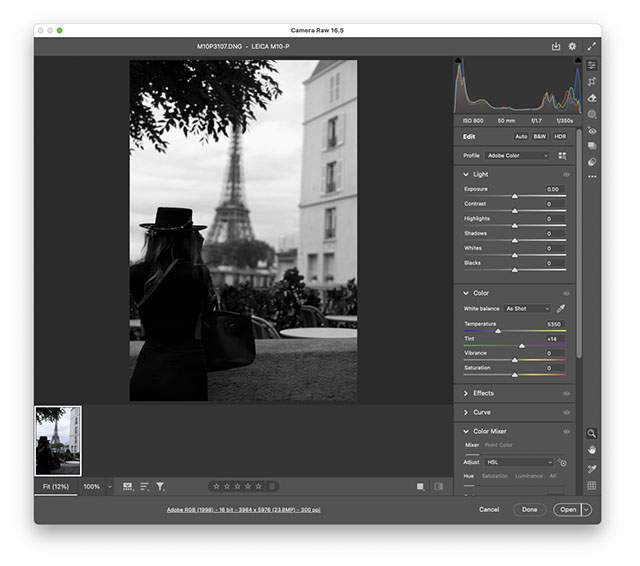Screen dimensions: 640x566
Task: Toggle shadow clipping warning in histogram
Action: click(x=458, y=60)
